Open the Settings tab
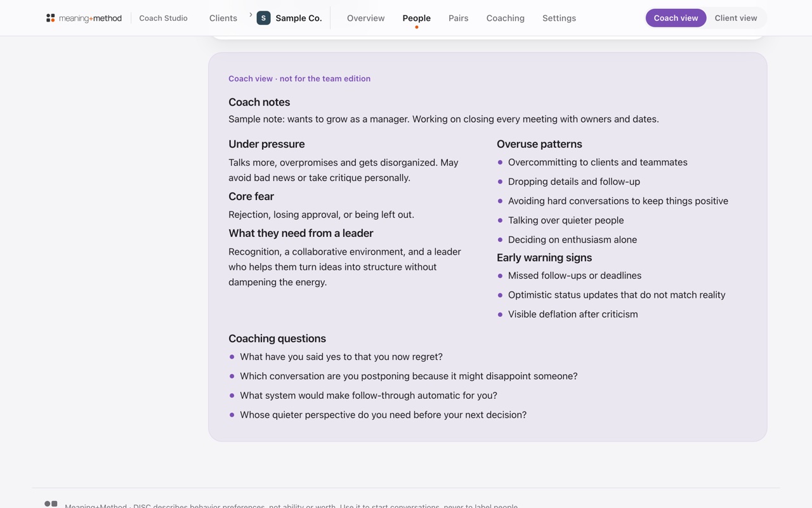 point(559,18)
